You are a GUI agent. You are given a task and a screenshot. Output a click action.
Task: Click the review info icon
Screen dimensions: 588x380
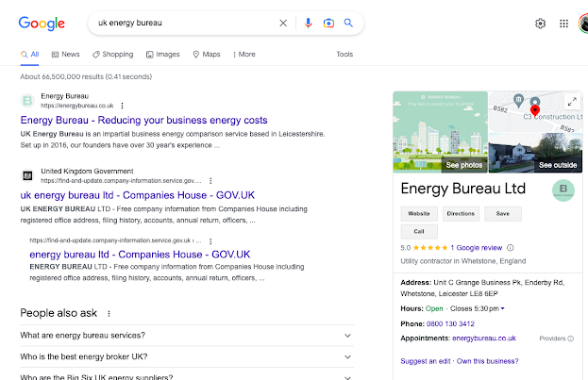point(511,248)
